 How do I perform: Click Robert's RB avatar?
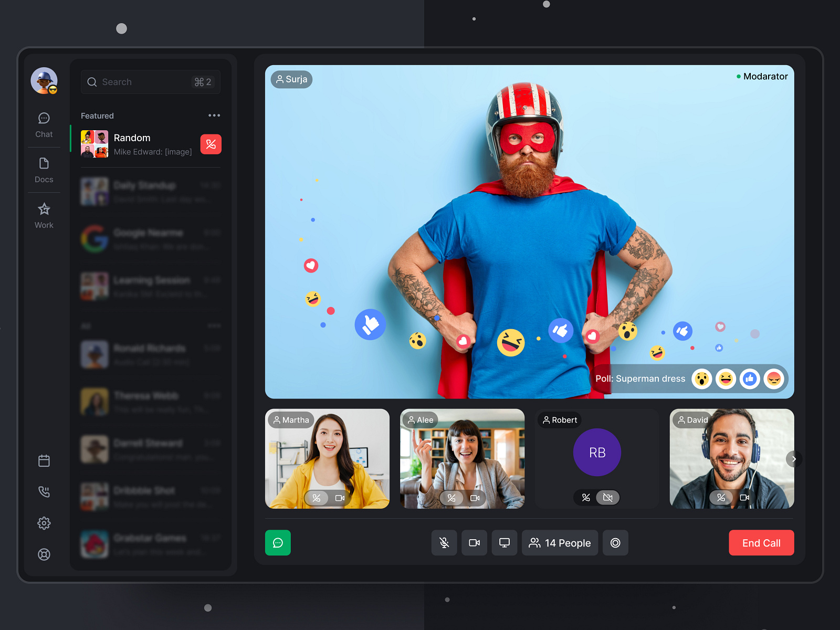(597, 453)
